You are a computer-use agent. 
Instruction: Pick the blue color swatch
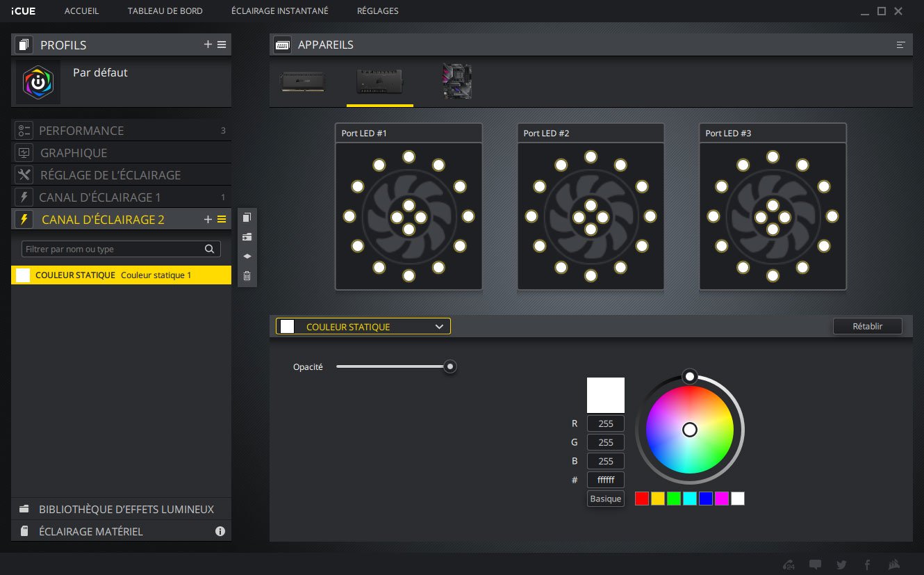(x=706, y=499)
